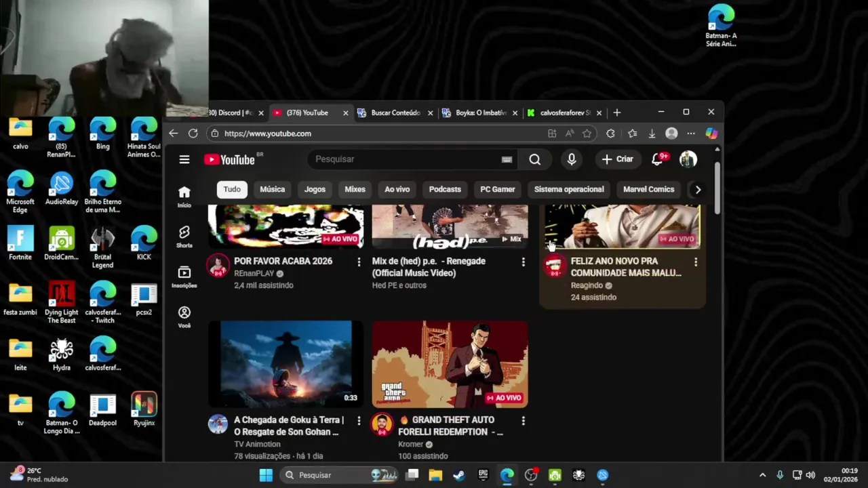Go to Início in YouTube sidebar
Image resolution: width=868 pixels, height=488 pixels.
184,197
